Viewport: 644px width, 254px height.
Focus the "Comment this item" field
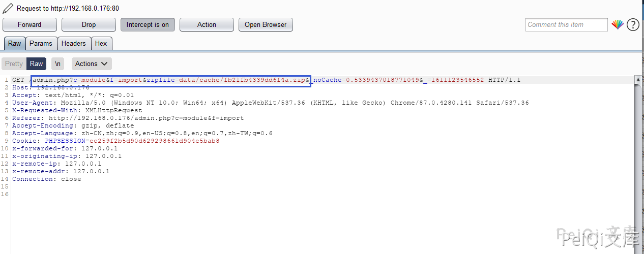[x=566, y=24]
